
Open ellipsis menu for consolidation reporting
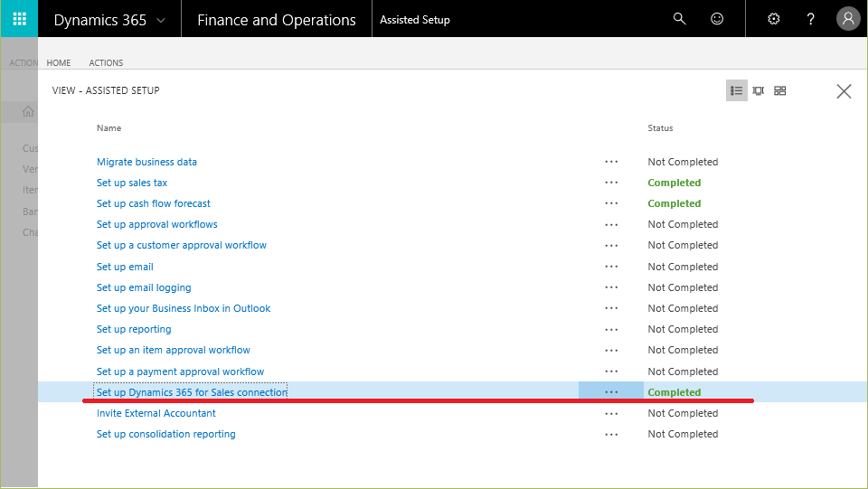[611, 435]
